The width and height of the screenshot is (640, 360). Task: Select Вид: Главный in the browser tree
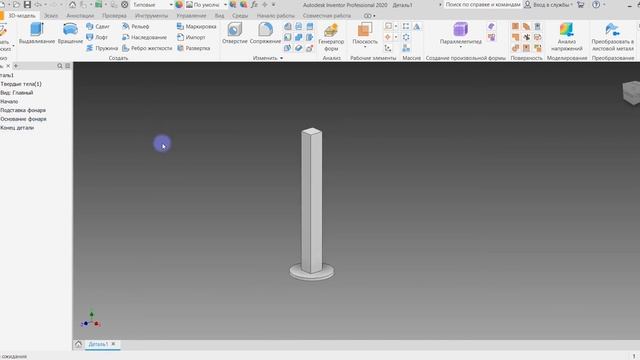coord(17,93)
